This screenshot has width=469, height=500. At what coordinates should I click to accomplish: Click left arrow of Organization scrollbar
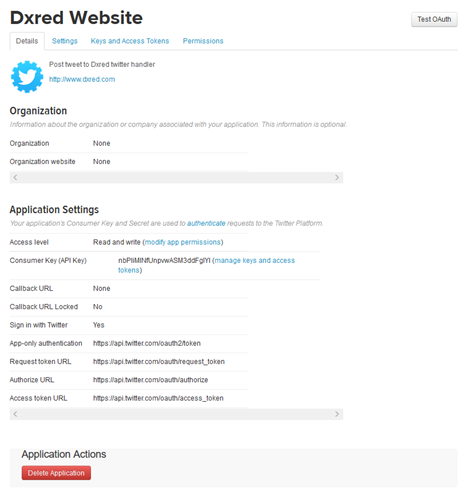tap(15, 177)
